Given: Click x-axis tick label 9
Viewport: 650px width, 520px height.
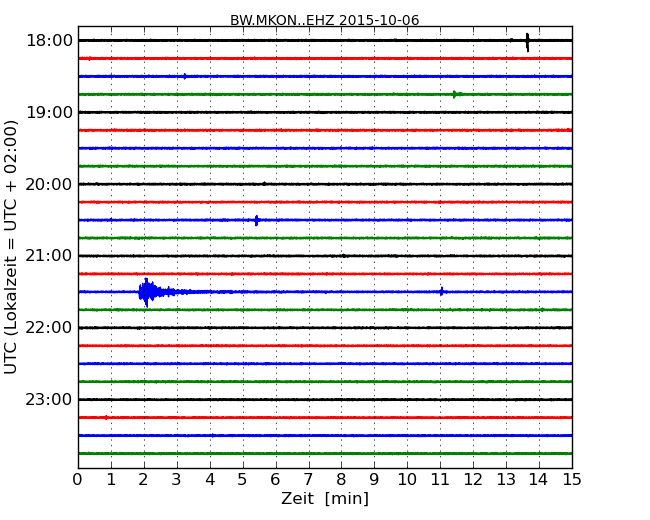Looking at the screenshot, I should tap(374, 479).
